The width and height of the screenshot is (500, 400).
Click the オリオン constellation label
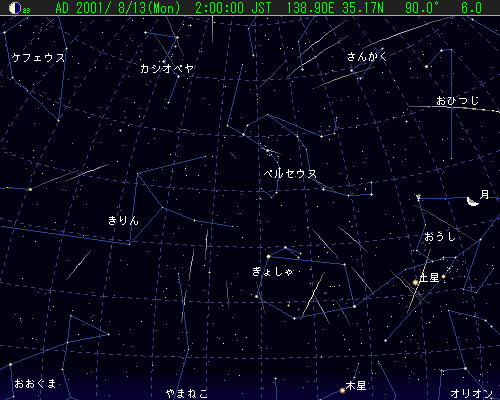(471, 394)
